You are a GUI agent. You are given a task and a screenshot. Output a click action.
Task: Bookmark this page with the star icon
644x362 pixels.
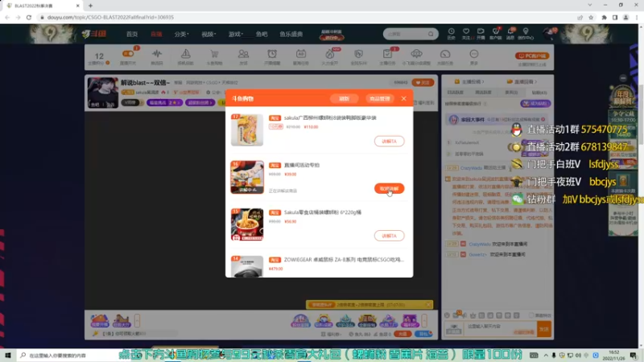tap(591, 17)
